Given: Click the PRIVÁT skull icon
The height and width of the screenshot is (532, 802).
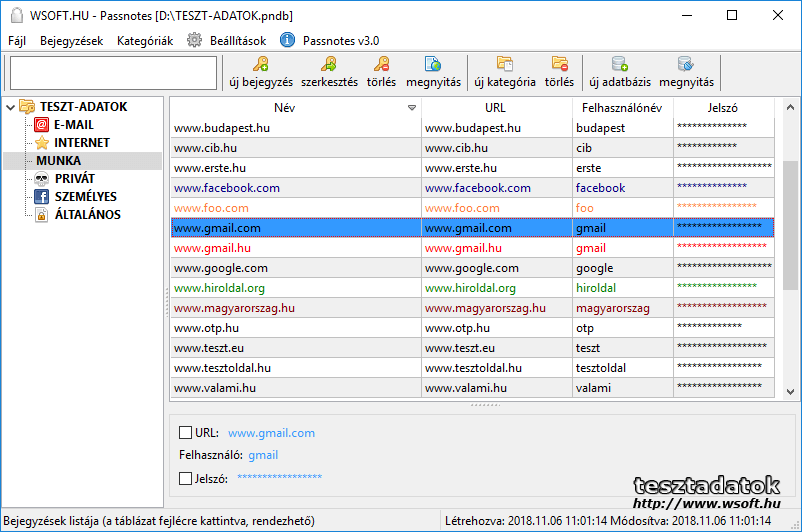Looking at the screenshot, I should pos(41,179).
